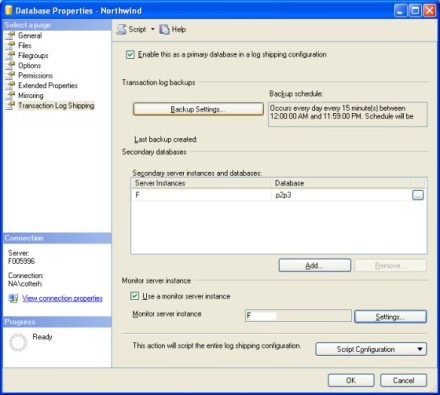Click the Server Instances column header
The height and width of the screenshot is (395, 440).
[201, 183]
